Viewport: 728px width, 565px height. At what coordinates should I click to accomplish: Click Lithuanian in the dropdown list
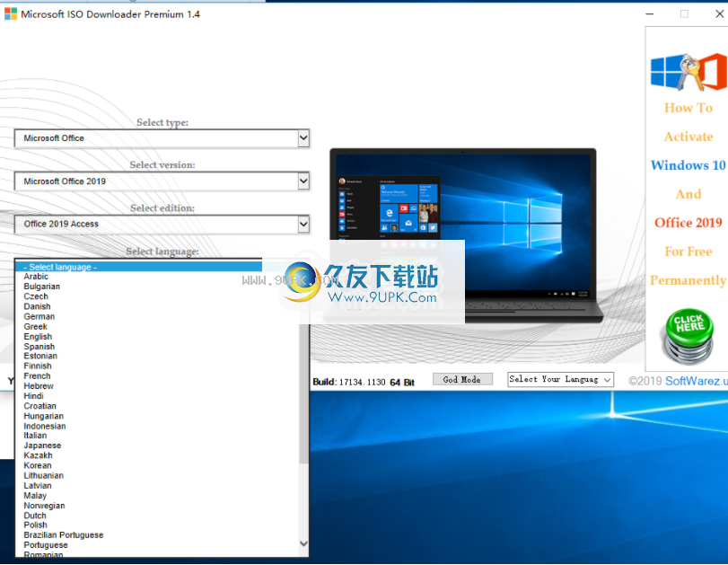coord(44,476)
